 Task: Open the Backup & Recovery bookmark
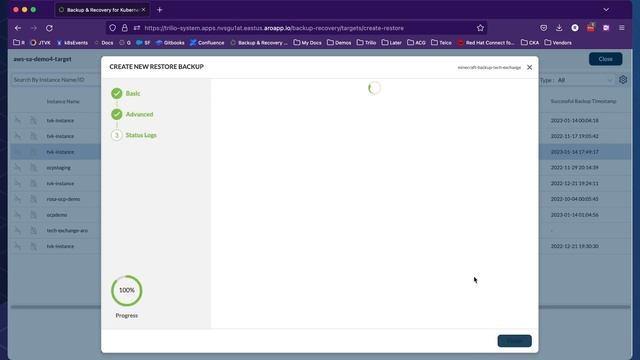pyautogui.click(x=259, y=42)
